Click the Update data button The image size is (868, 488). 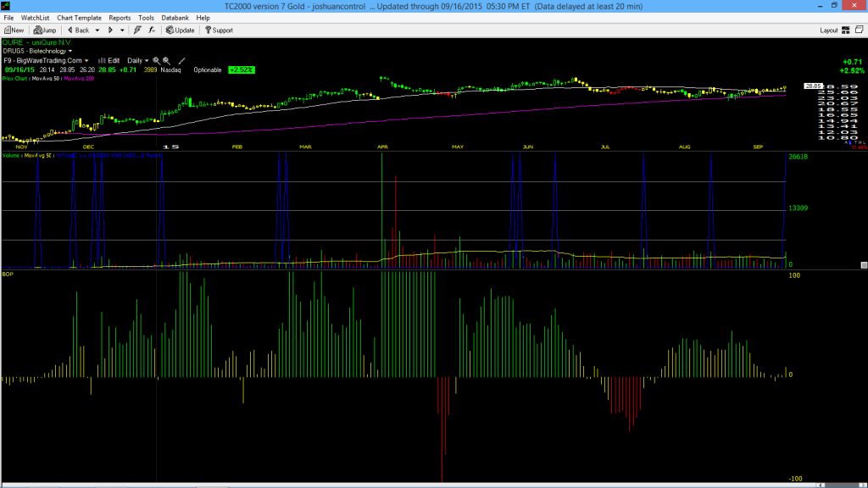click(x=181, y=30)
